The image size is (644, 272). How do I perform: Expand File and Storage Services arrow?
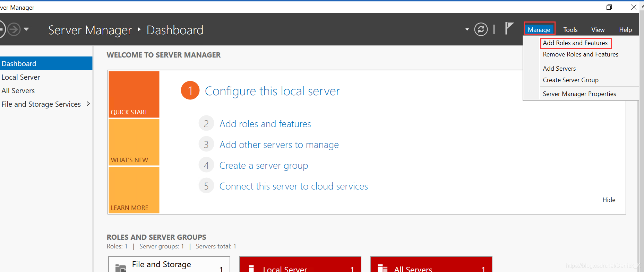[88, 104]
